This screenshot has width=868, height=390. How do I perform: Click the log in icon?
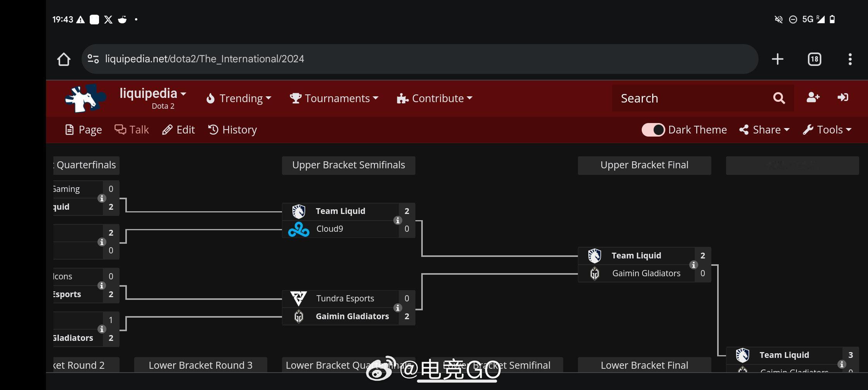click(843, 97)
